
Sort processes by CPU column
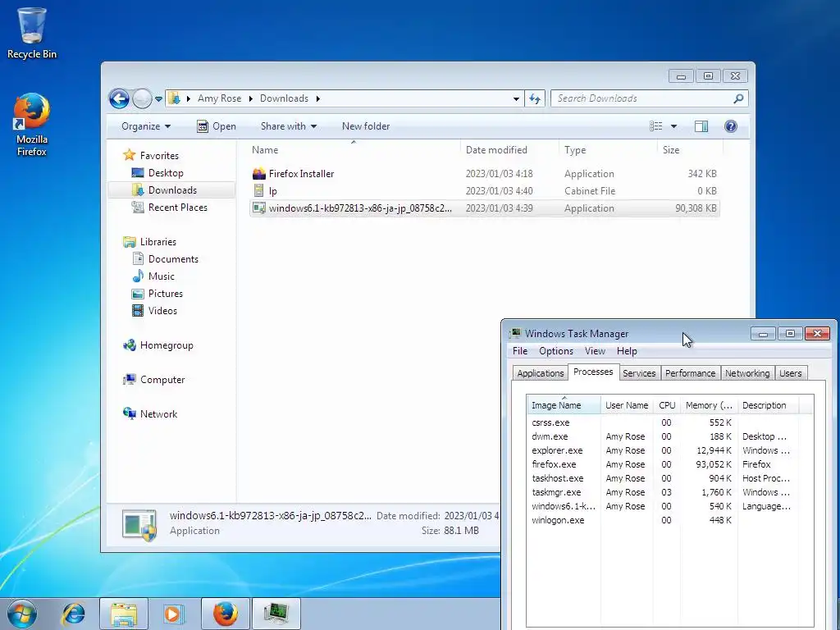tap(667, 405)
